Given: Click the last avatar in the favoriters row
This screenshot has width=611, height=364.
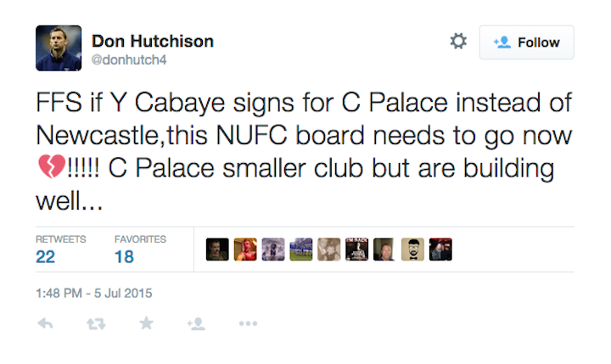Looking at the screenshot, I should coord(440,249).
